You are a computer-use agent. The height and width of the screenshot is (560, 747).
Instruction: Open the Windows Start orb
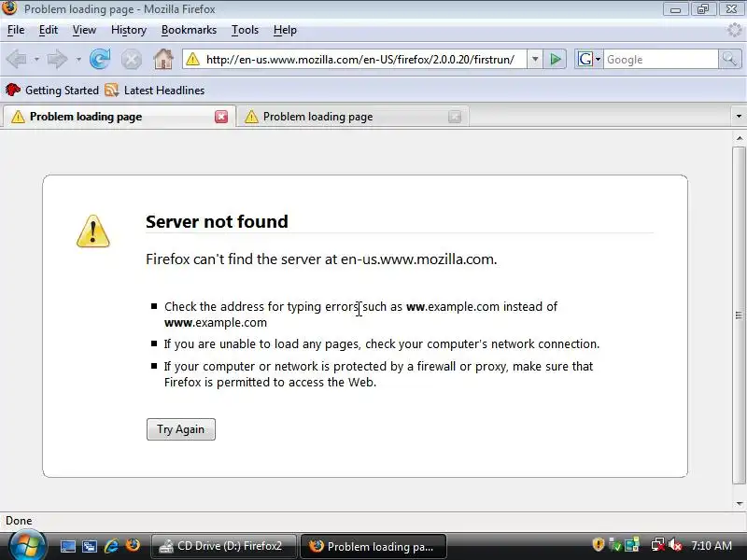click(27, 545)
